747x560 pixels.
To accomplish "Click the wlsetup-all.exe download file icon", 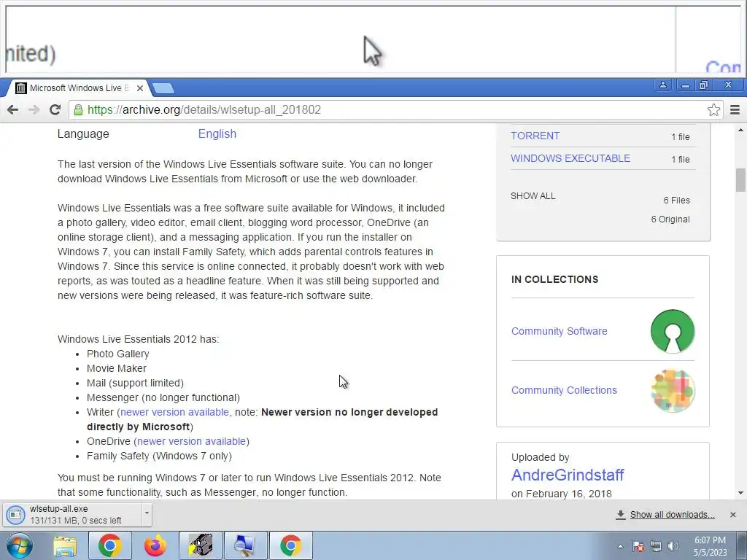I will [15, 515].
